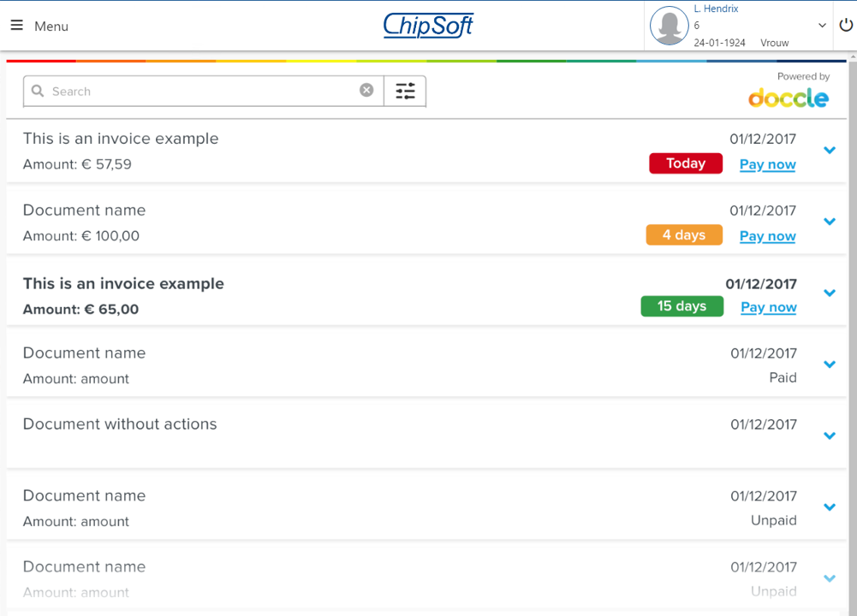
Task: Pay now for the Today invoice
Action: (767, 164)
